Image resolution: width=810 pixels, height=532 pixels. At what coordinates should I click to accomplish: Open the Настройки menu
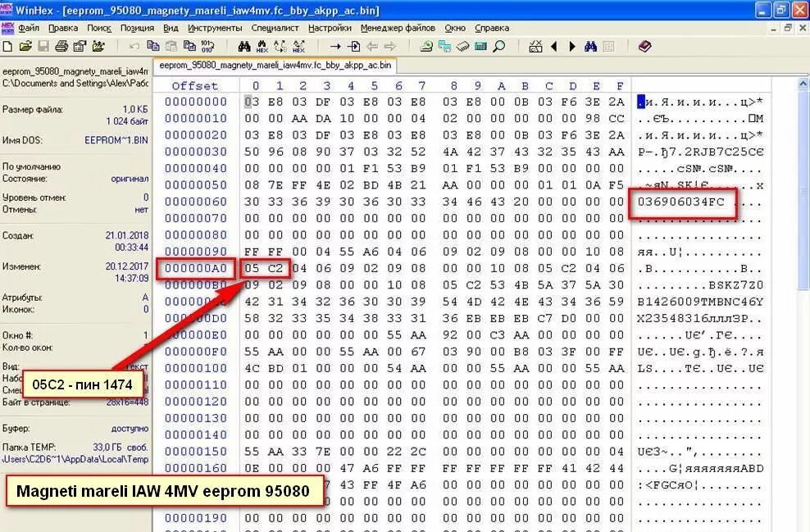click(330, 28)
